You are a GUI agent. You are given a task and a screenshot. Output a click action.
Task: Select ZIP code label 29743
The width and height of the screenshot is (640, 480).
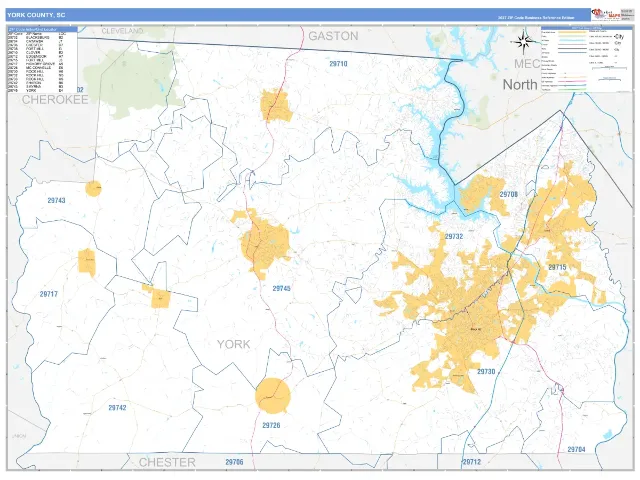[x=56, y=200]
